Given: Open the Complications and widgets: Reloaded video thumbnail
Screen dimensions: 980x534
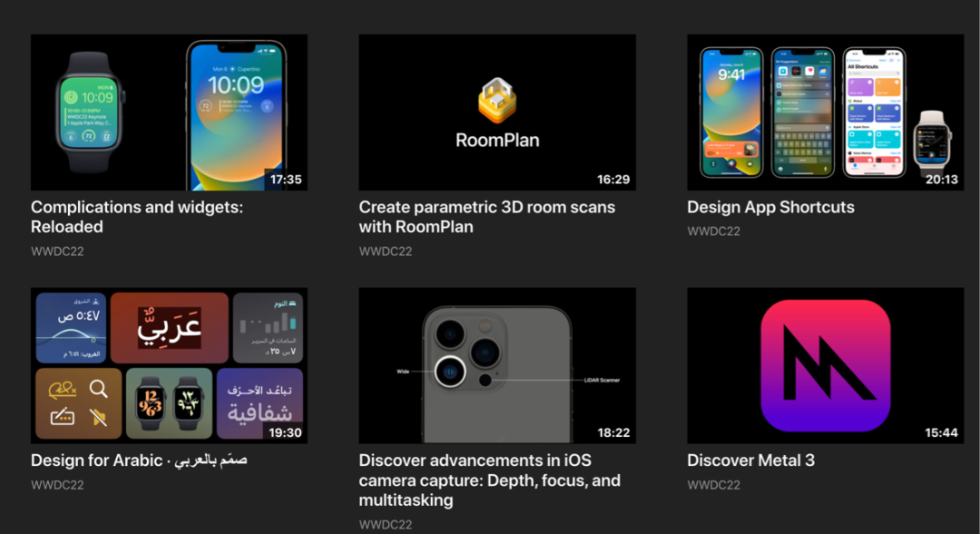Looking at the screenshot, I should (169, 112).
